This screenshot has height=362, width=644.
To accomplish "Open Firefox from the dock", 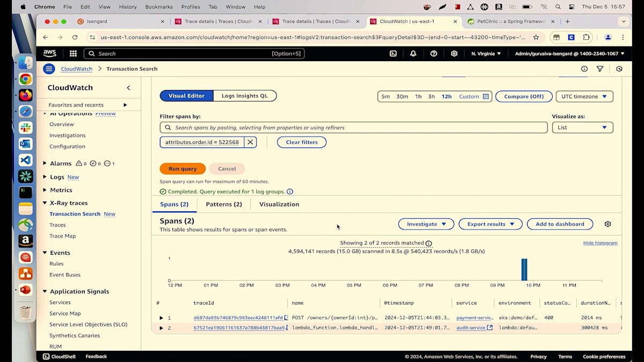I will coord(25,95).
